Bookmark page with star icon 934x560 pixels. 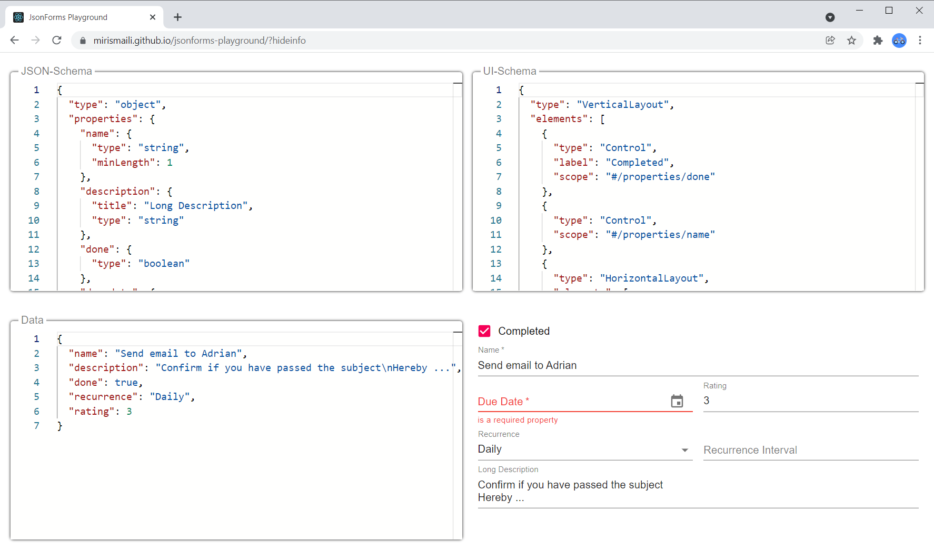(x=851, y=41)
